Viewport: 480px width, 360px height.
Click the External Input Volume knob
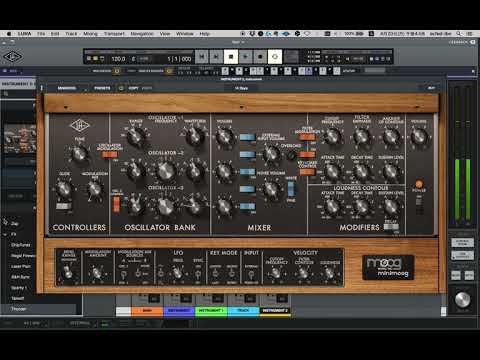pos(272,154)
